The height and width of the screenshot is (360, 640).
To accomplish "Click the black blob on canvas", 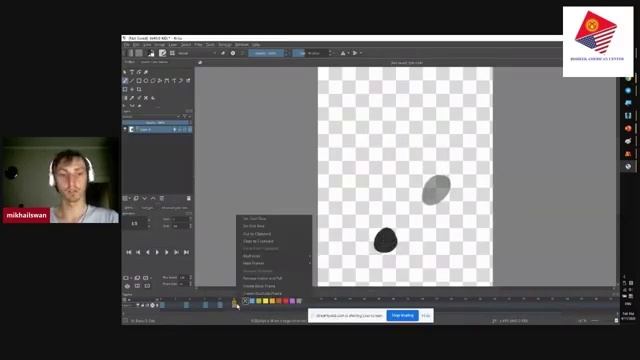I will (385, 240).
